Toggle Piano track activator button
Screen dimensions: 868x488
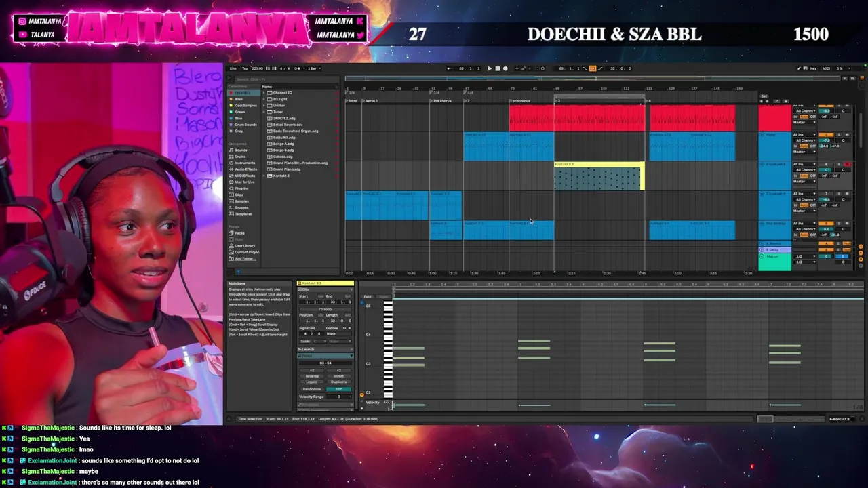tap(825, 135)
